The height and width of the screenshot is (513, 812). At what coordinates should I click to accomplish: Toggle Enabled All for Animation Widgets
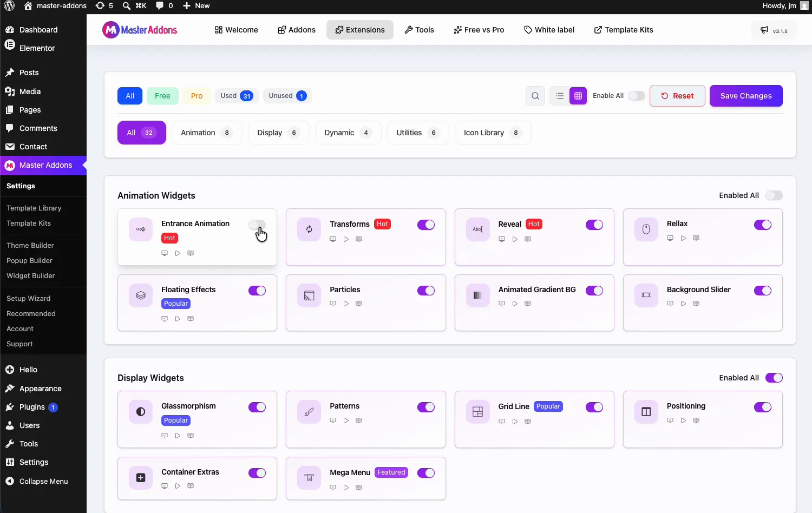click(x=774, y=195)
